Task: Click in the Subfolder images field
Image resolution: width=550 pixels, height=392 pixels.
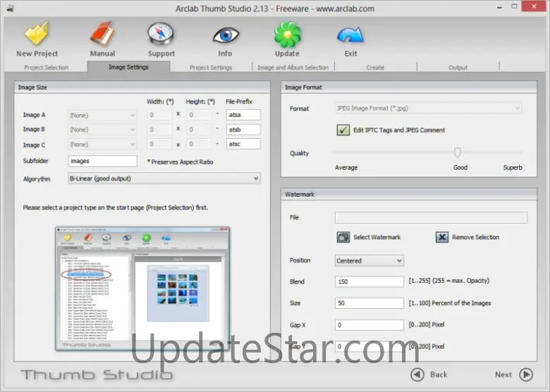Action: pos(102,161)
